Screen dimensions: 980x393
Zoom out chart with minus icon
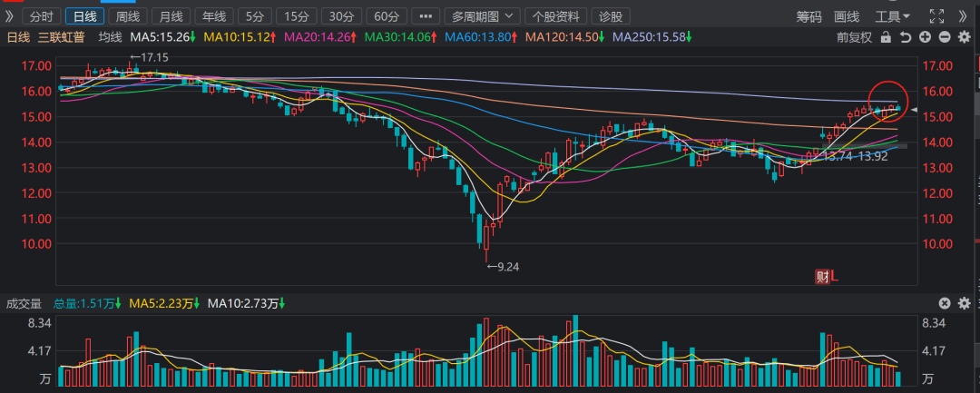coord(945,36)
